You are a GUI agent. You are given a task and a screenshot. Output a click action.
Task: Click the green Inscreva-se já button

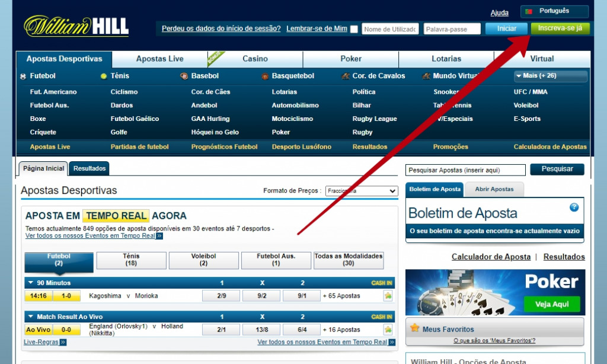pyautogui.click(x=560, y=28)
